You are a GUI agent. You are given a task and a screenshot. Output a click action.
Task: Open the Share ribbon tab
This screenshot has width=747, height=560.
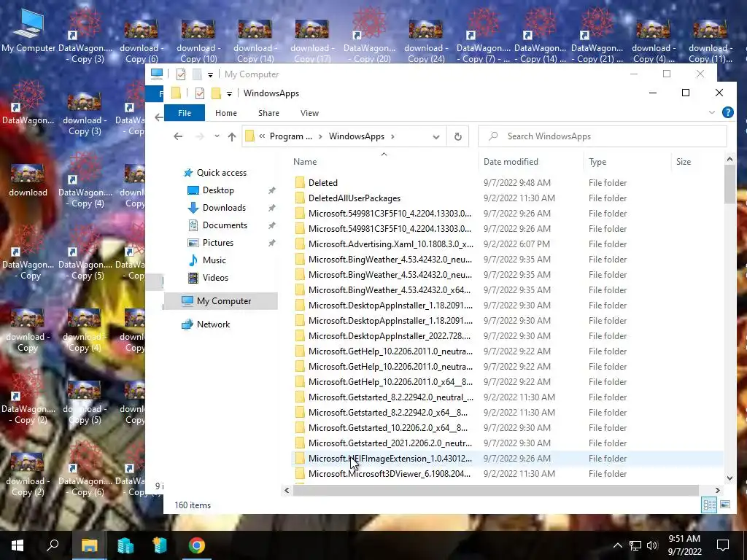click(x=268, y=113)
